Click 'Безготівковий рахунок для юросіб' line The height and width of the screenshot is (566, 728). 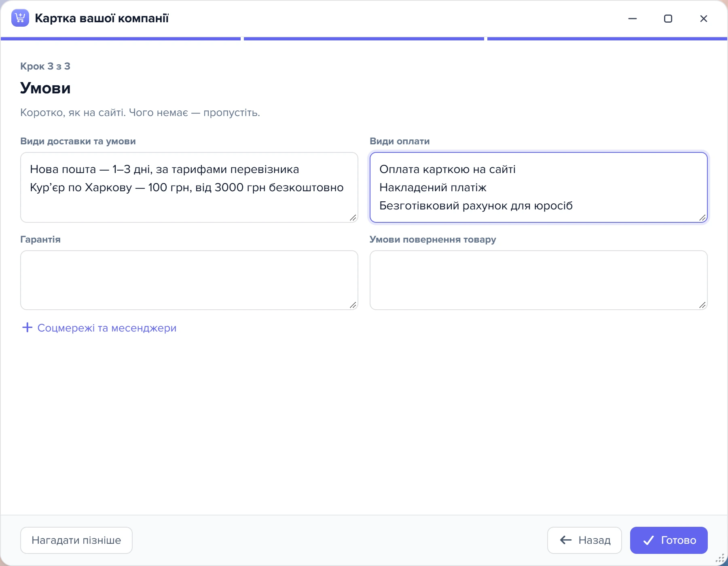click(476, 206)
